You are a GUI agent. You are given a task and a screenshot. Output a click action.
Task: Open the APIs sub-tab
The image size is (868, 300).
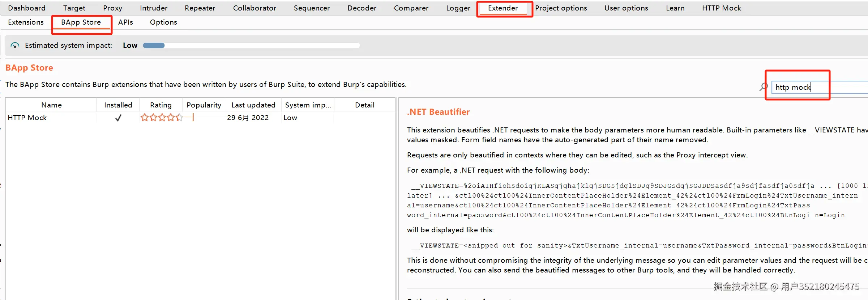point(125,22)
